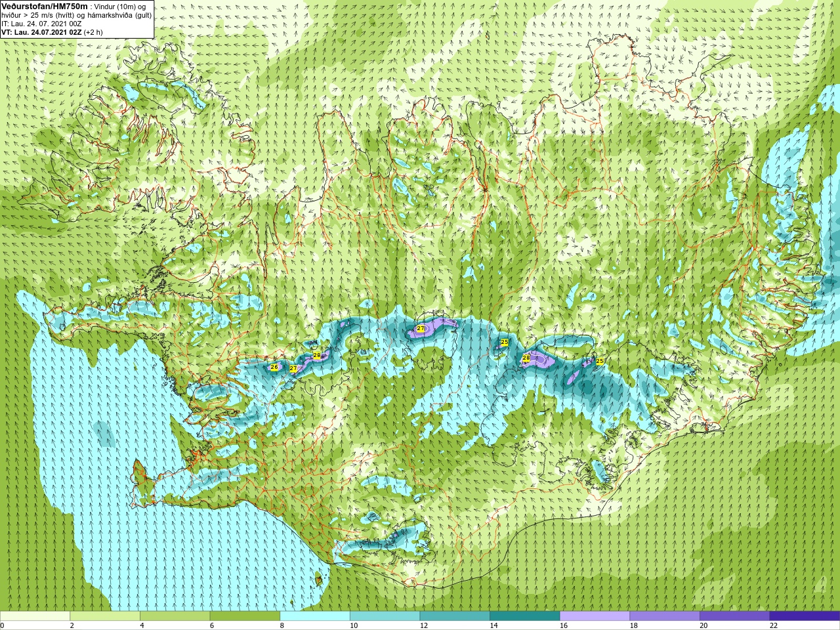Pick the pale yellow 0–2 m/s swatch

35,616
